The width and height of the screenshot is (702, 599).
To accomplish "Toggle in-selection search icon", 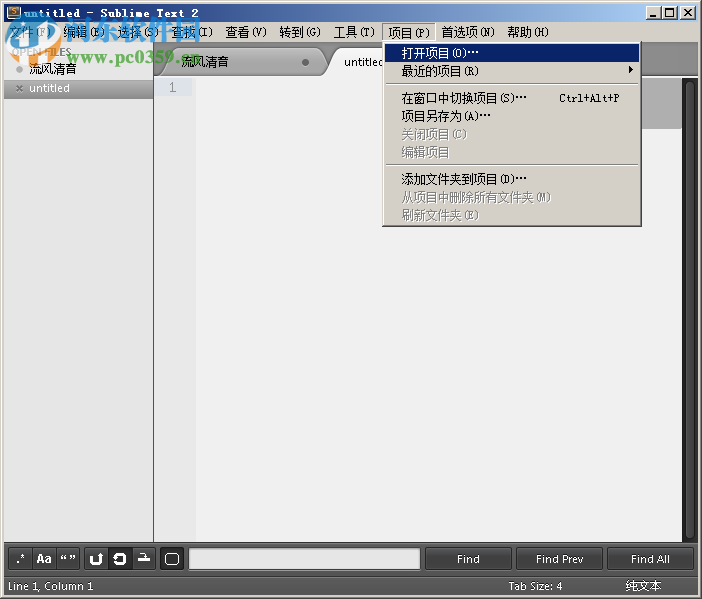I will pyautogui.click(x=144, y=559).
